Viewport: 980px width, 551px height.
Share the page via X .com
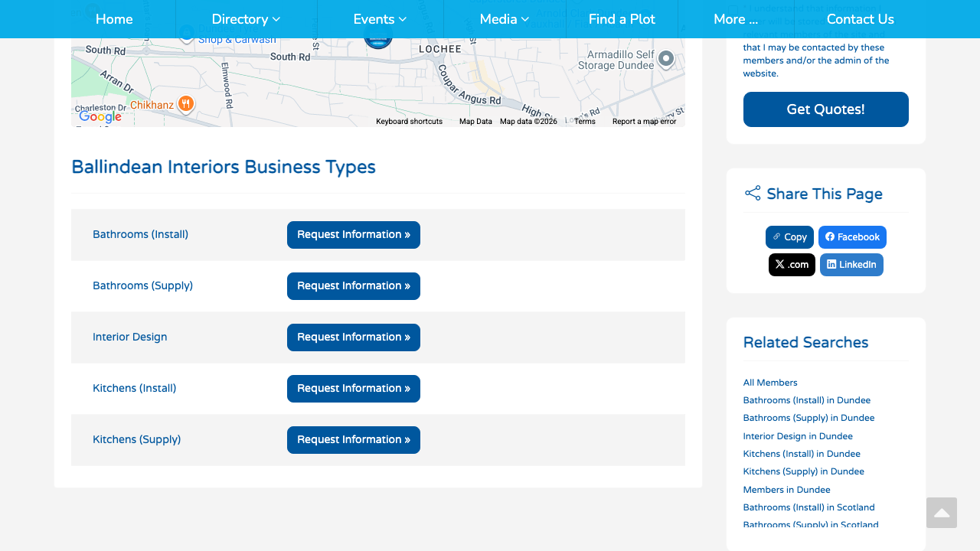(792, 265)
